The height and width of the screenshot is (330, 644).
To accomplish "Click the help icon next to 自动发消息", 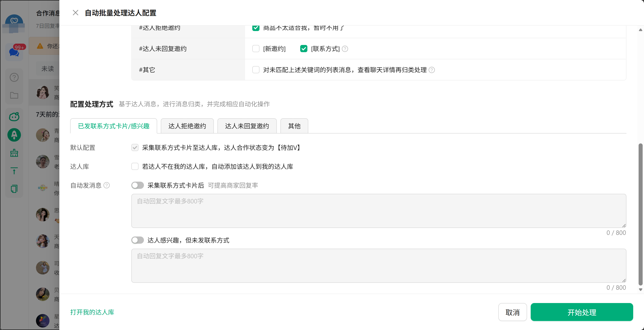I will pyautogui.click(x=106, y=185).
